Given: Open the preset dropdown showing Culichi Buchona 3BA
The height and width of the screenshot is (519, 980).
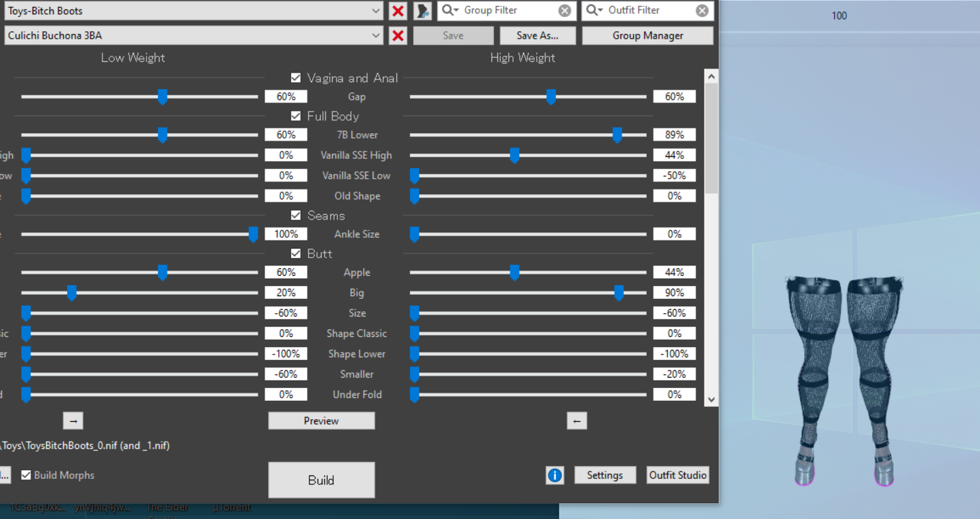Looking at the screenshot, I should pos(193,35).
